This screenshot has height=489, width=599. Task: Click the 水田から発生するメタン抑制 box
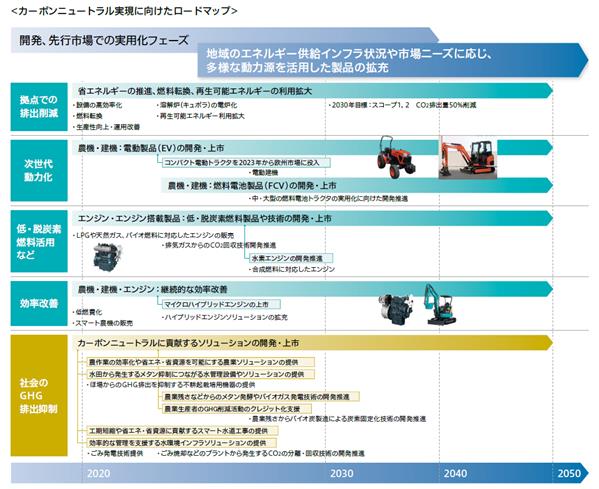pyautogui.click(x=201, y=374)
